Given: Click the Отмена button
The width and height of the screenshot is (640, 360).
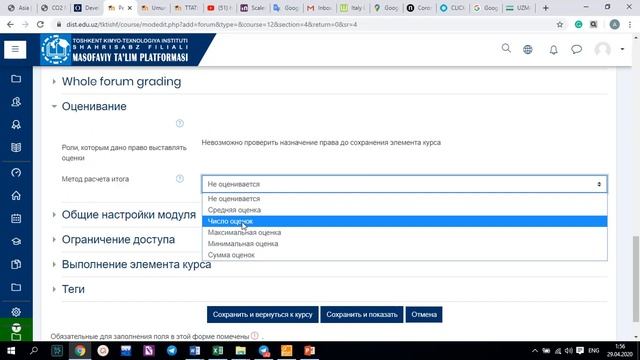Looking at the screenshot, I should coord(424,315).
